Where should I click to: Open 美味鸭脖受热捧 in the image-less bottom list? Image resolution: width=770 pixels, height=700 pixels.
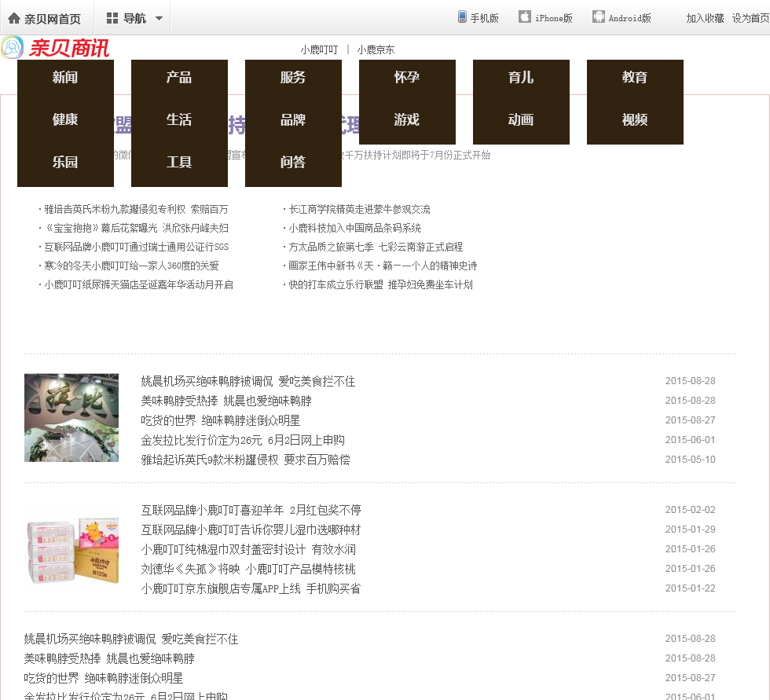[x=109, y=659]
